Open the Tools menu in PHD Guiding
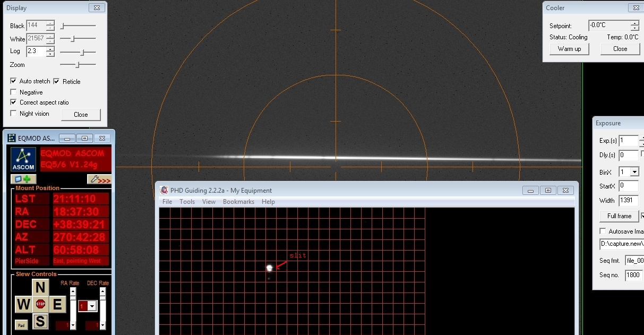 point(187,202)
